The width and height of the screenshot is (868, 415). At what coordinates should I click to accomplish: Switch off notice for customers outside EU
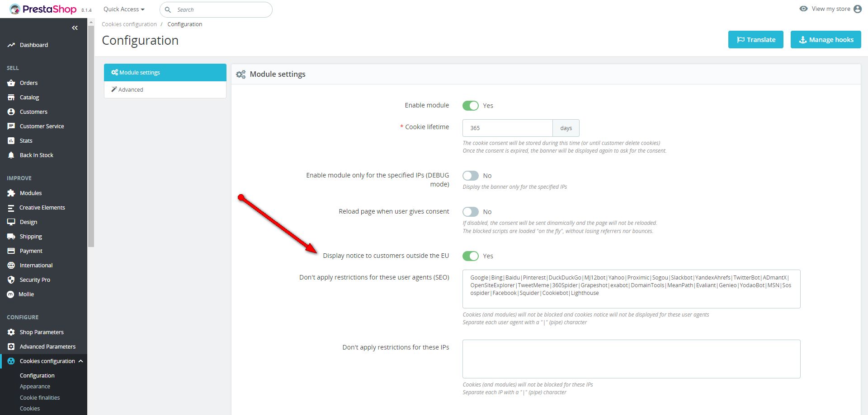tap(470, 256)
